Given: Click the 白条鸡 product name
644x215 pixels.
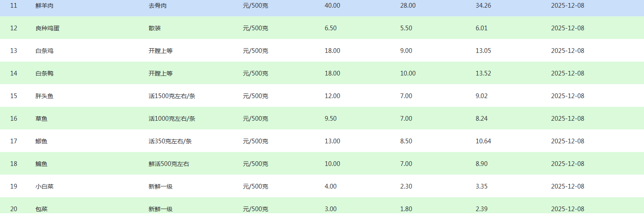Looking at the screenshot, I should [x=44, y=51].
